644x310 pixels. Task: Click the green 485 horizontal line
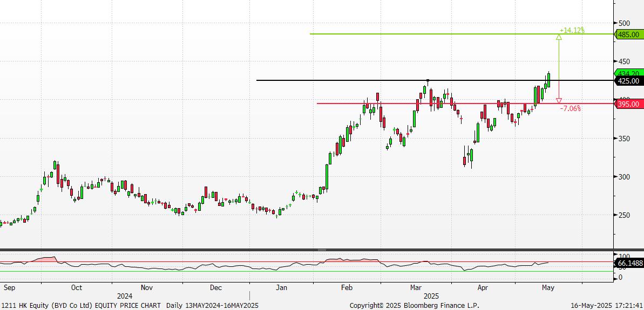click(461, 34)
